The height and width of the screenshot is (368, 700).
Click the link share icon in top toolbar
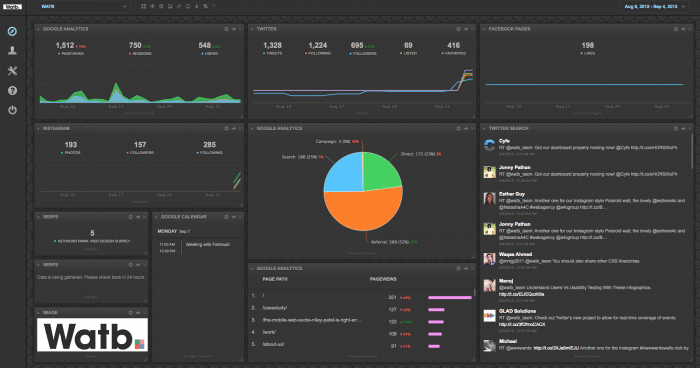point(179,6)
